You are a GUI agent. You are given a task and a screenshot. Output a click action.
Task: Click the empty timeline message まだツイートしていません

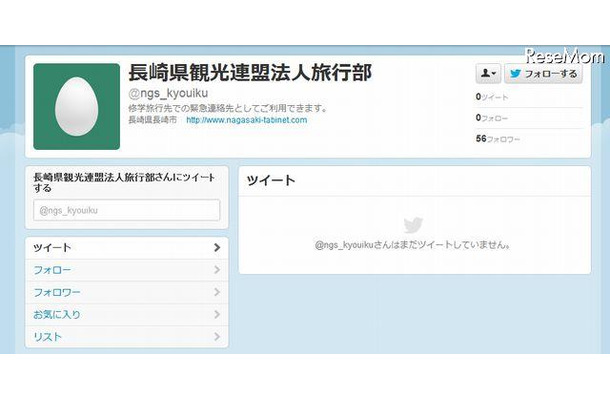coord(412,245)
